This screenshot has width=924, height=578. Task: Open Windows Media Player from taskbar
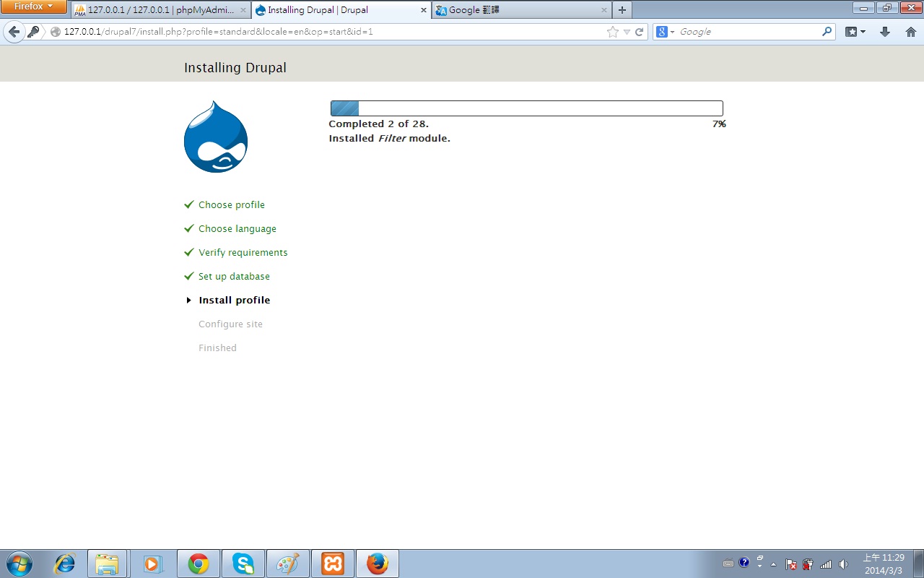tap(152, 564)
